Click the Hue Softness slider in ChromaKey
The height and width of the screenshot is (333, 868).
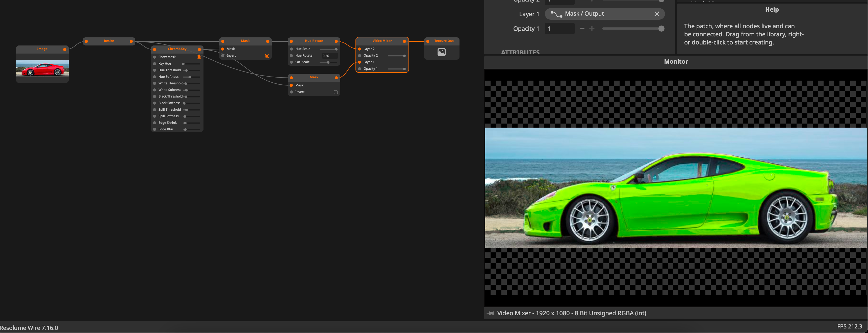tap(191, 77)
